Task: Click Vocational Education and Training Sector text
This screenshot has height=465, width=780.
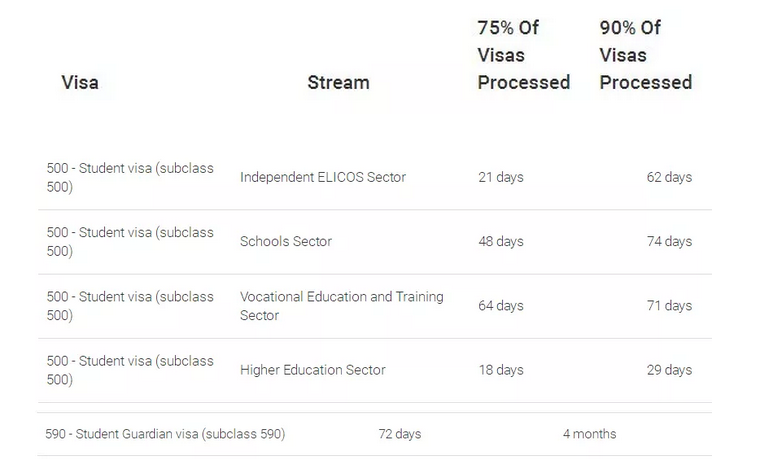Action: point(341,306)
